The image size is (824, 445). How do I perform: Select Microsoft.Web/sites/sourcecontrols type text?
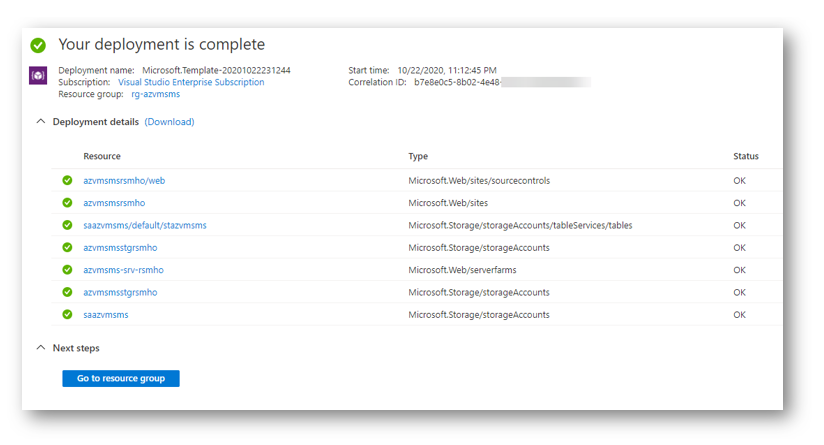pos(479,181)
